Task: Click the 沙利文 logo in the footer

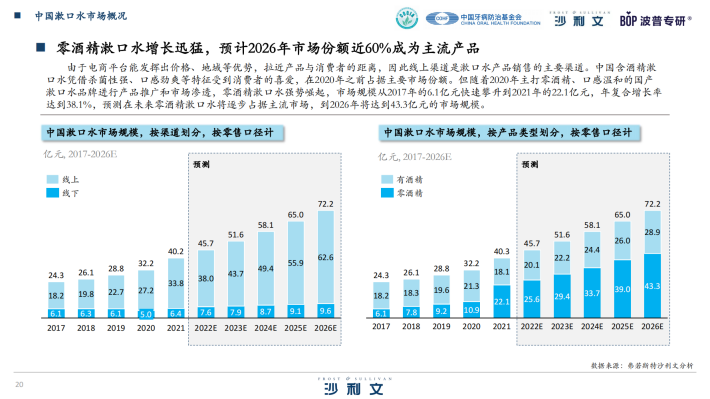Action: click(355, 386)
